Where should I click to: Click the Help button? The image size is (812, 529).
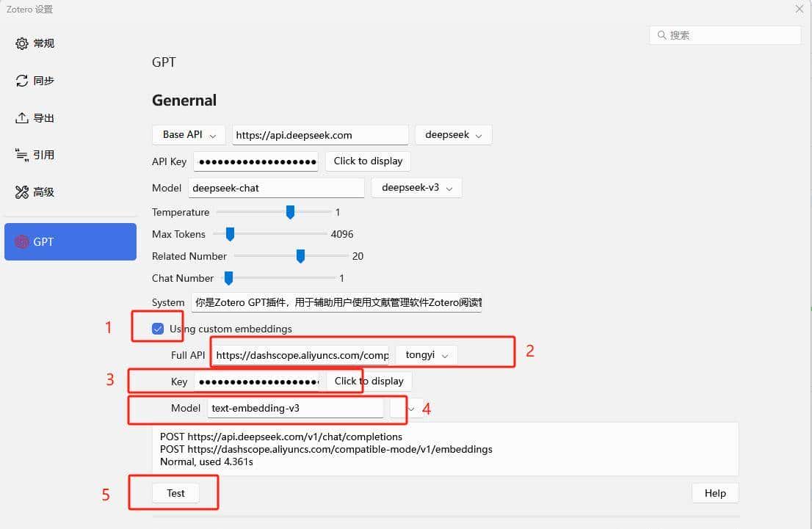point(714,493)
